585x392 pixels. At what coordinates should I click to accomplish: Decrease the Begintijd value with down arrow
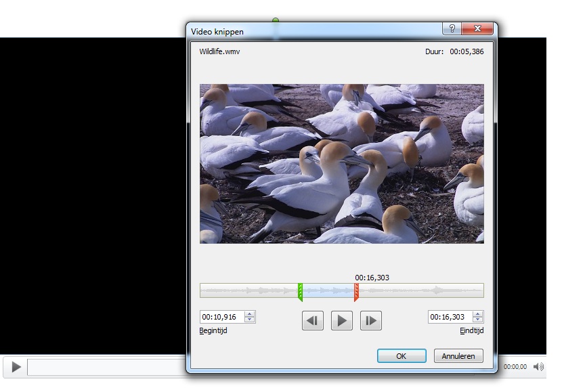click(x=250, y=320)
